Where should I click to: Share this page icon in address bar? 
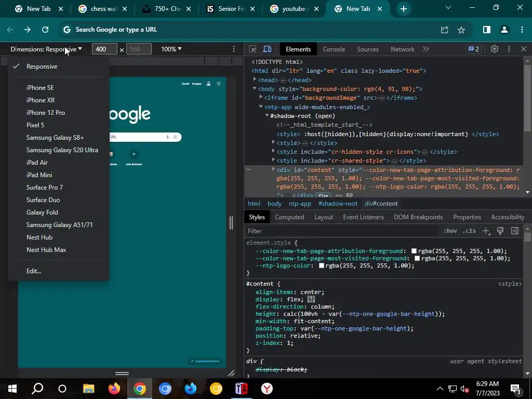coord(445,30)
